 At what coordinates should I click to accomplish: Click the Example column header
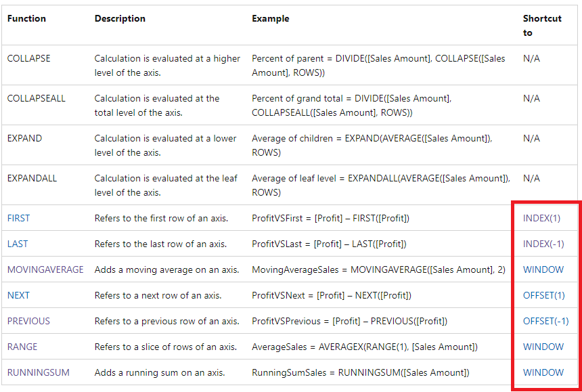point(270,18)
